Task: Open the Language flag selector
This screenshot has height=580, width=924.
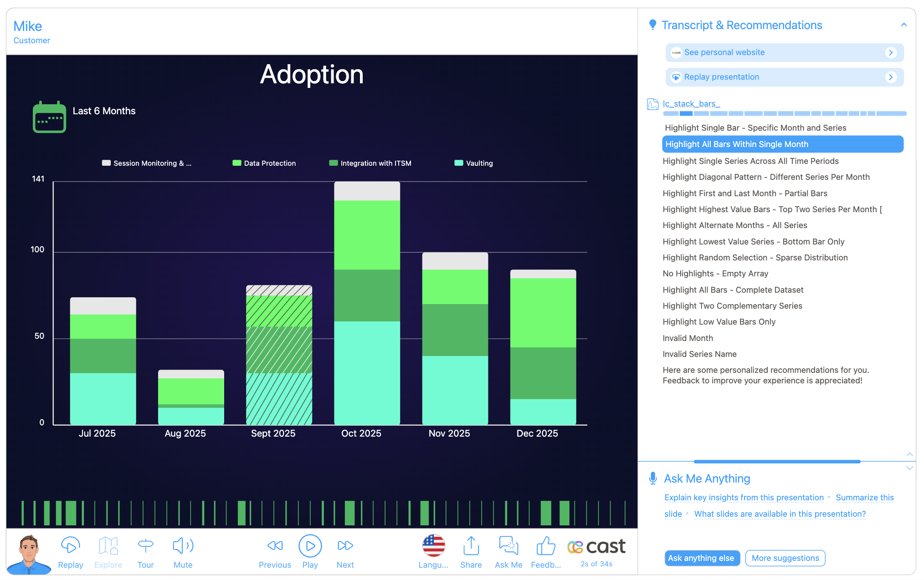Action: click(433, 545)
